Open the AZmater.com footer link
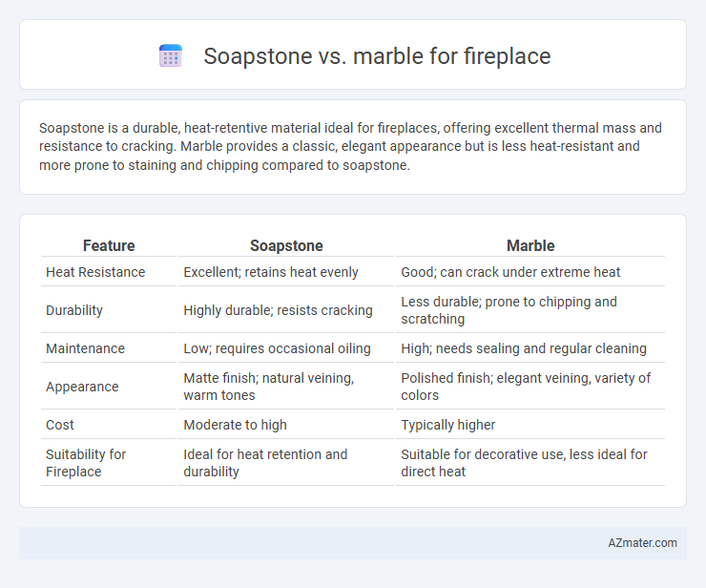Viewport: 706px width, 588px height. [x=642, y=543]
